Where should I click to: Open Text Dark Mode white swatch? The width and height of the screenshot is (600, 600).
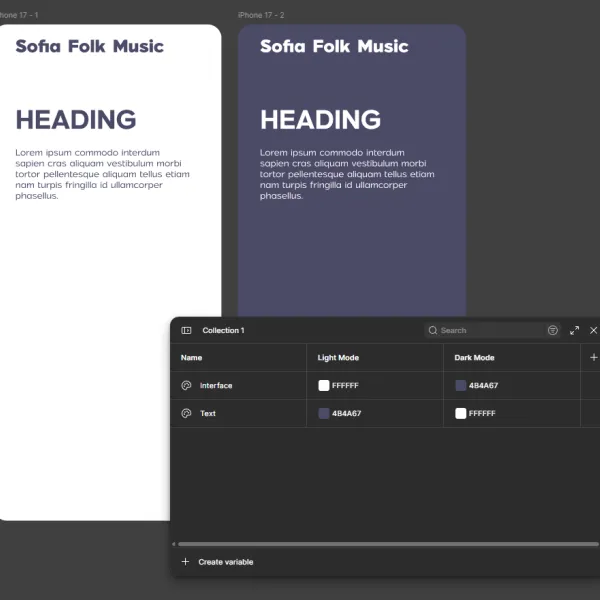[461, 413]
